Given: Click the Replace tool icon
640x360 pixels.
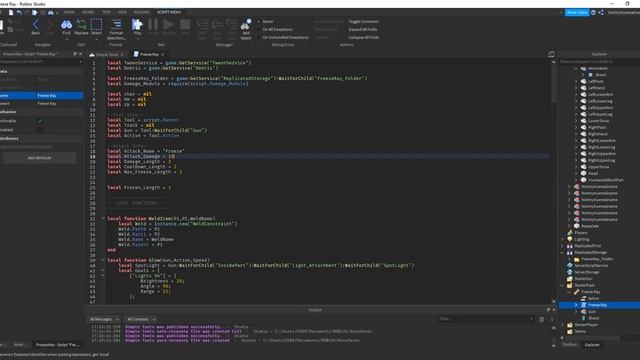Looking at the screenshot, I should (81, 25).
